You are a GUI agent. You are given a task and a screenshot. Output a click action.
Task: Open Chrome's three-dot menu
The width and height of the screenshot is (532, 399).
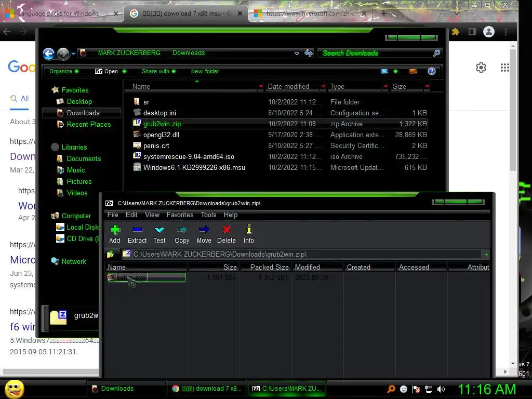[506, 32]
